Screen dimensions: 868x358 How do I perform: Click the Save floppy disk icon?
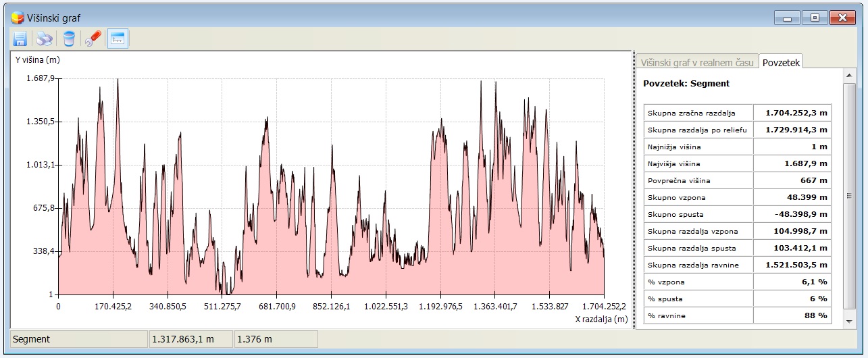coord(20,39)
